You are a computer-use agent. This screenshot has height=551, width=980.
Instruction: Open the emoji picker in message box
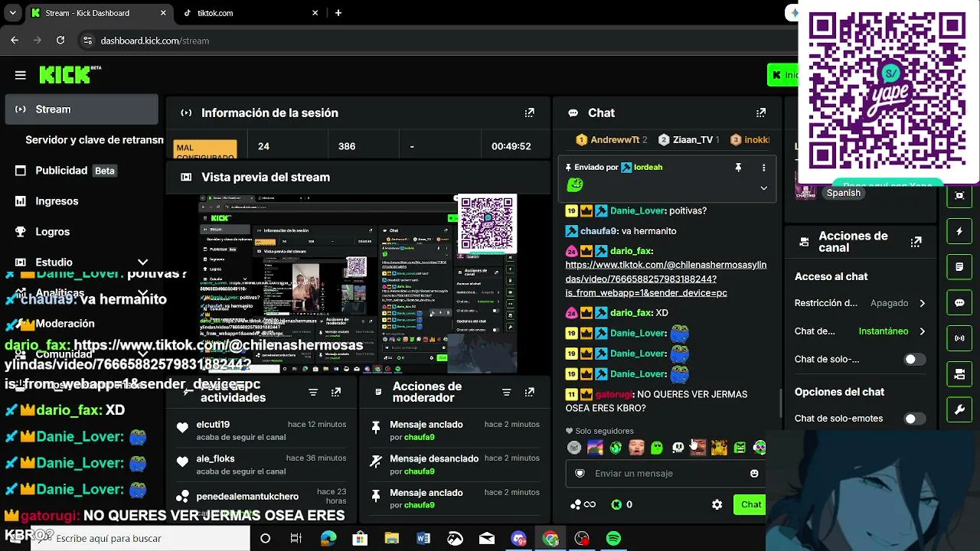754,473
